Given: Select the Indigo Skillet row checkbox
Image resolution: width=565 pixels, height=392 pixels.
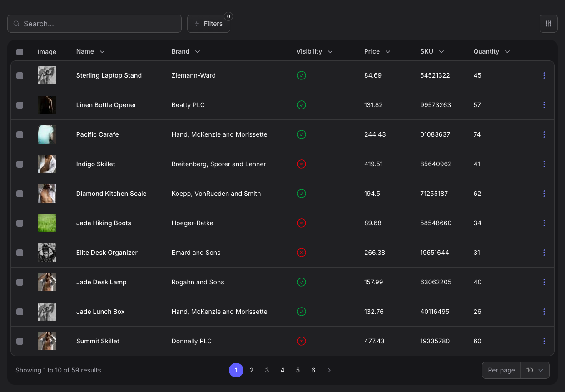Looking at the screenshot, I should point(20,164).
